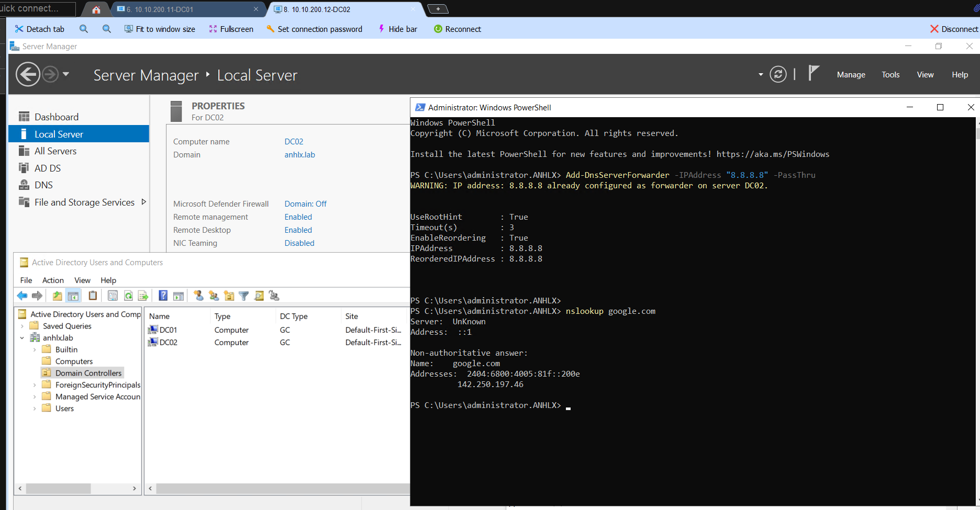Click the Back arrow in ADUC toolbar
The image size is (980, 510).
[22, 296]
